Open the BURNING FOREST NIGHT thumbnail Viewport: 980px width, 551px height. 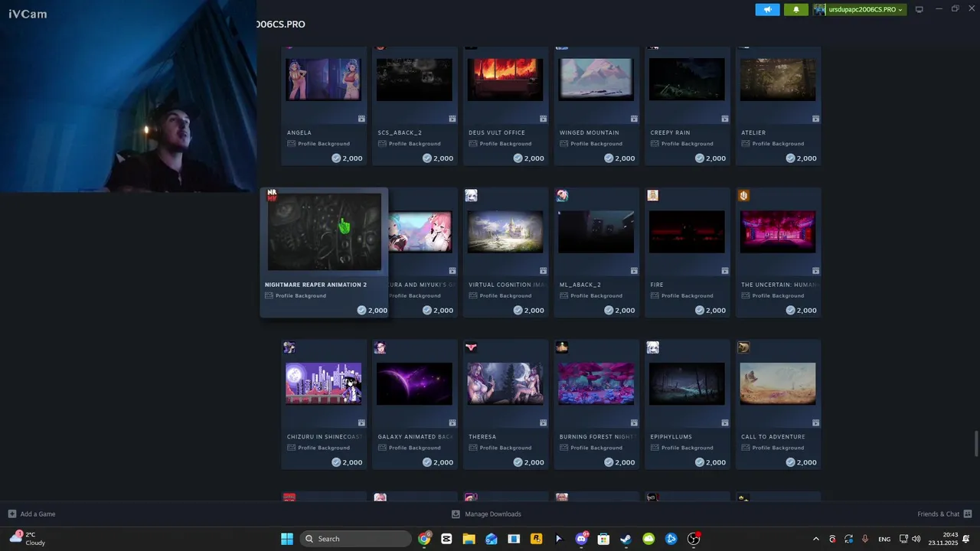[x=596, y=383]
